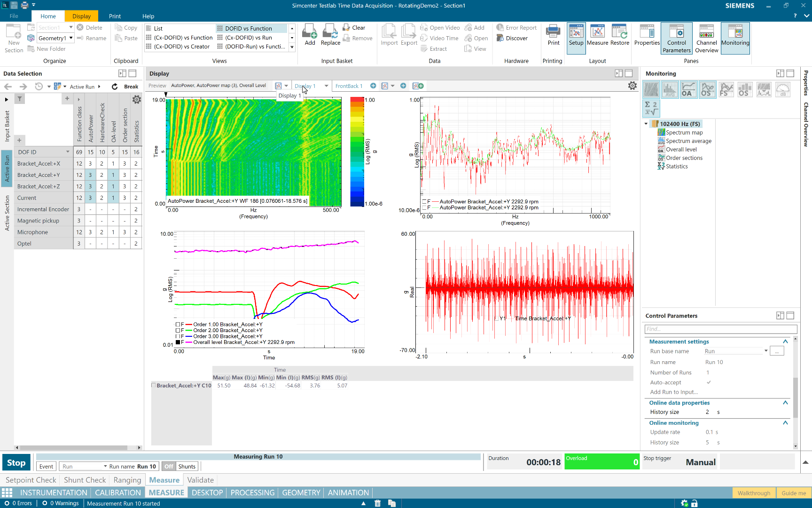Open the PROCESSING workflow tab
This screenshot has height=508, width=812.
click(x=252, y=492)
